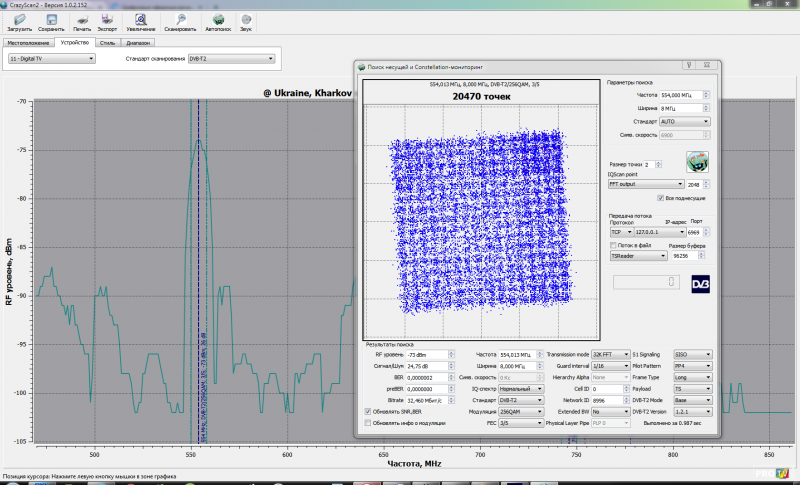This screenshot has height=485, width=800.
Task: Click the Увеличение (Zoom) toolbar icon
Action: [x=141, y=20]
